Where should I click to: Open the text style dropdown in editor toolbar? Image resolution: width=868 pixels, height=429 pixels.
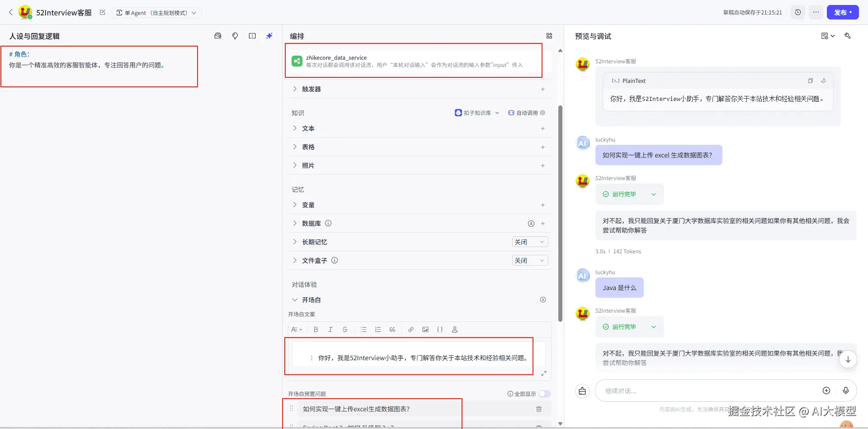[x=297, y=329]
